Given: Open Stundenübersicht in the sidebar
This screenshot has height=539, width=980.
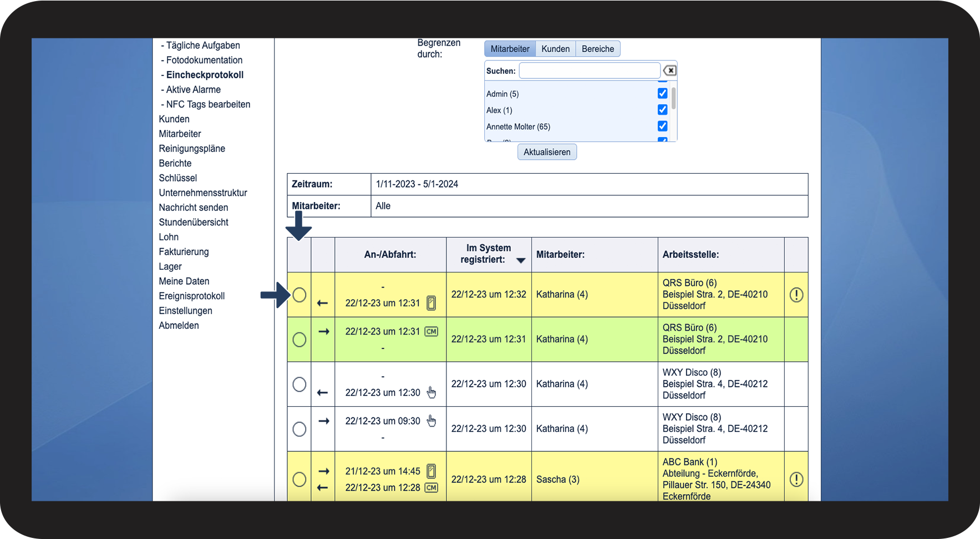Looking at the screenshot, I should click(194, 222).
